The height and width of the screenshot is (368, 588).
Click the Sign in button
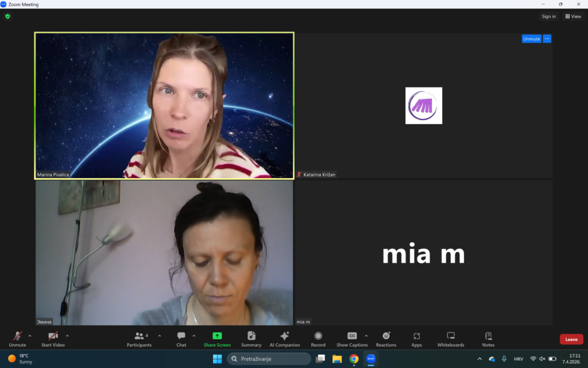click(x=548, y=17)
